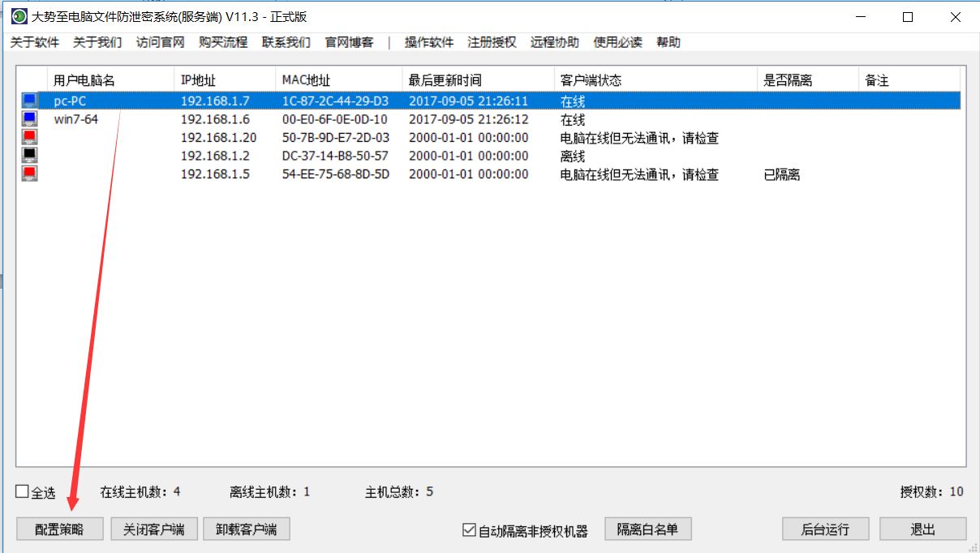The height and width of the screenshot is (553, 980).
Task: Click the 卸载客户端 button
Action: pyautogui.click(x=247, y=529)
